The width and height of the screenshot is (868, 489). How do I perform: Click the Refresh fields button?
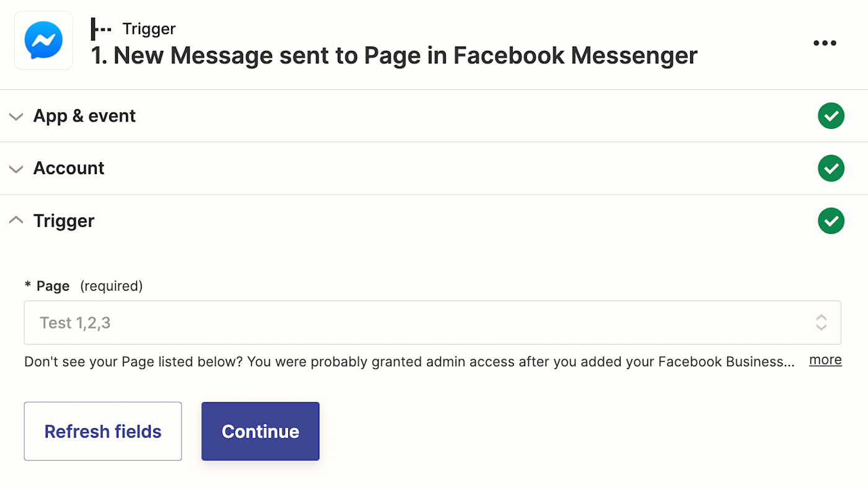tap(103, 431)
